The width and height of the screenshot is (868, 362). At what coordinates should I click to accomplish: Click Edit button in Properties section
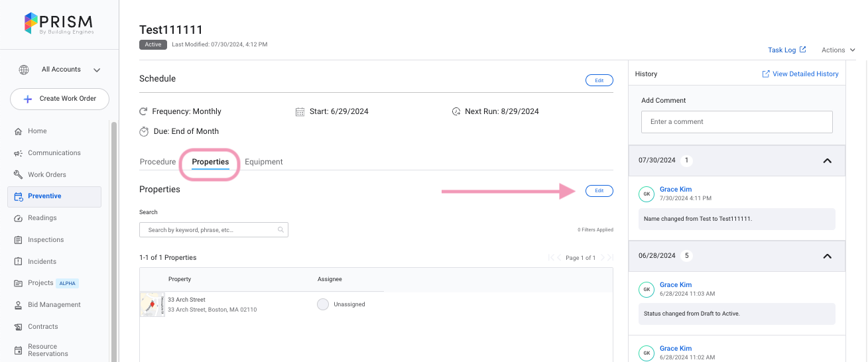599,191
